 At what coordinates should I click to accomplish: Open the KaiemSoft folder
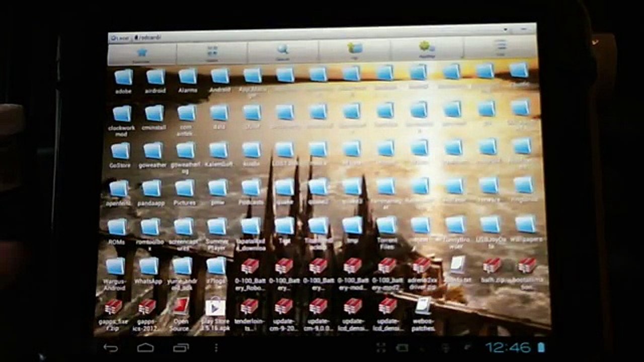coord(218,155)
